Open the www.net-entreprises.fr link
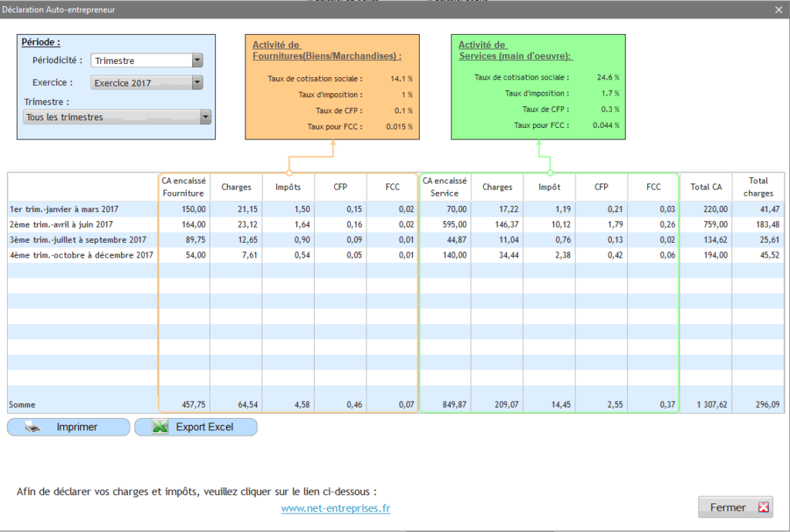This screenshot has height=532, width=790. click(335, 508)
